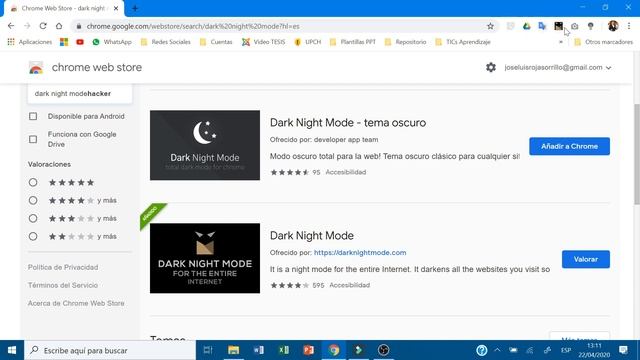Select the five-star rating filter
Screen dimensions: 640x360
(33, 182)
